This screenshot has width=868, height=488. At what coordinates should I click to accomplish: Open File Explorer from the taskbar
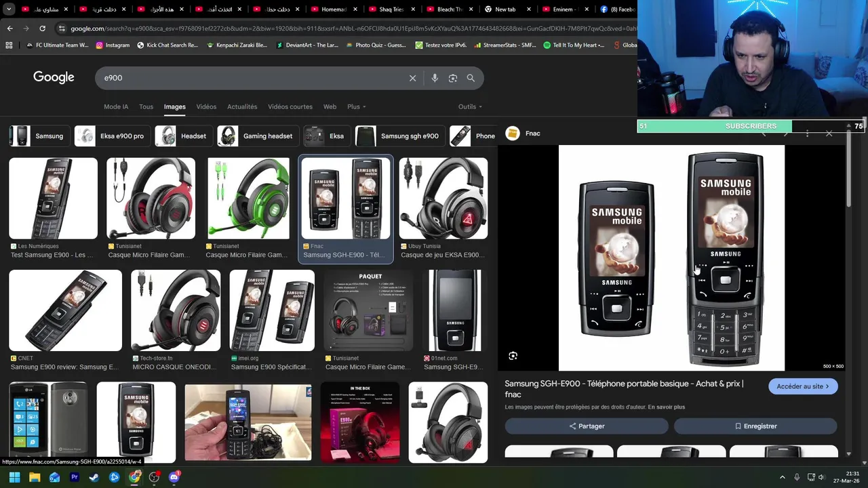pos(35,477)
